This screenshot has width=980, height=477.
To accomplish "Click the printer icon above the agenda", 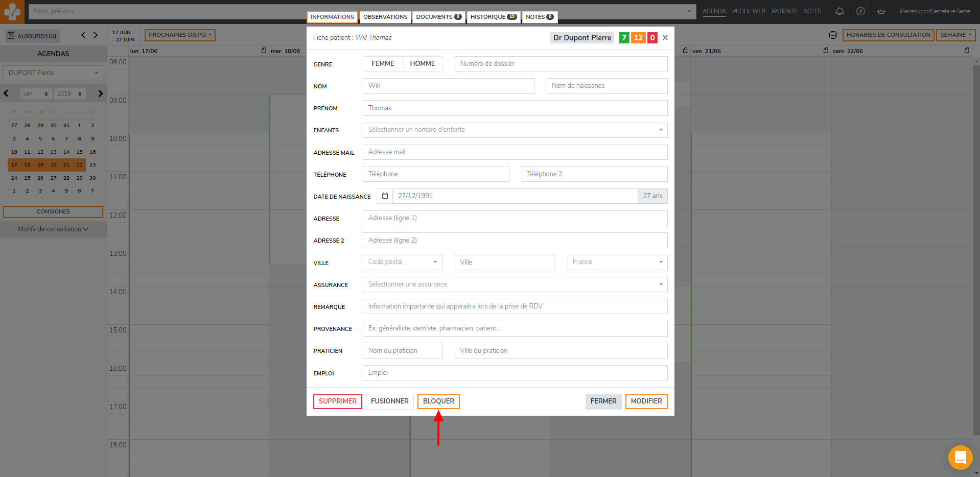I will pos(833,35).
